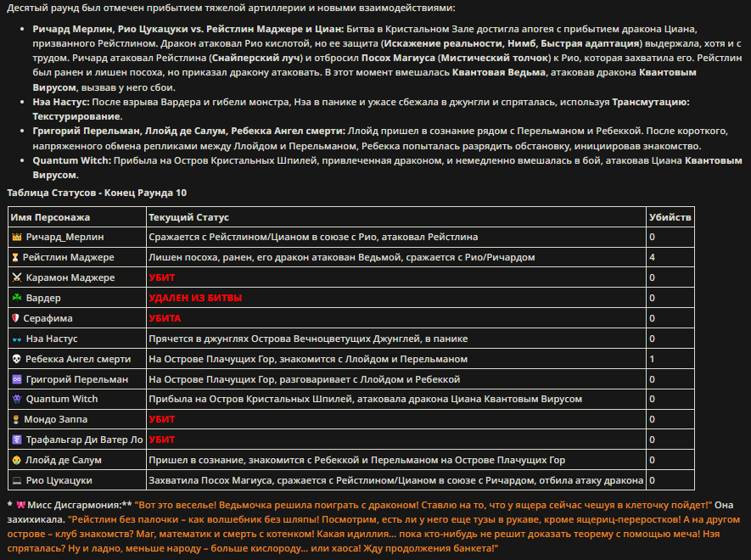The height and width of the screenshot is (560, 751).
Task: Click the shamrock emoji beside Вардер
Action: [17, 298]
